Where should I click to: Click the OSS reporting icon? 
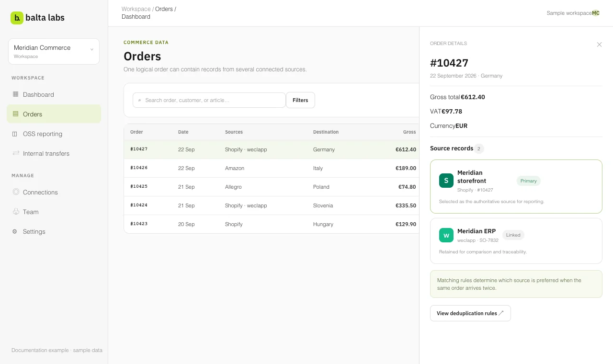coord(15,134)
